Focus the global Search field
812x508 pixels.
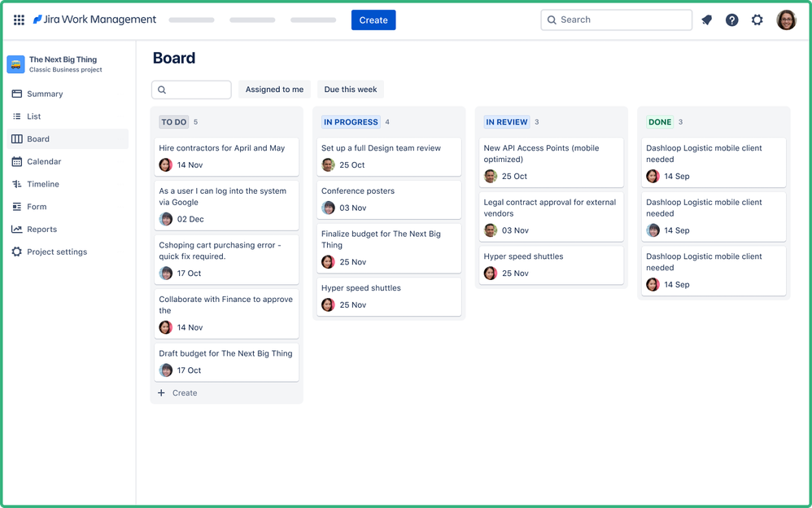(x=616, y=20)
